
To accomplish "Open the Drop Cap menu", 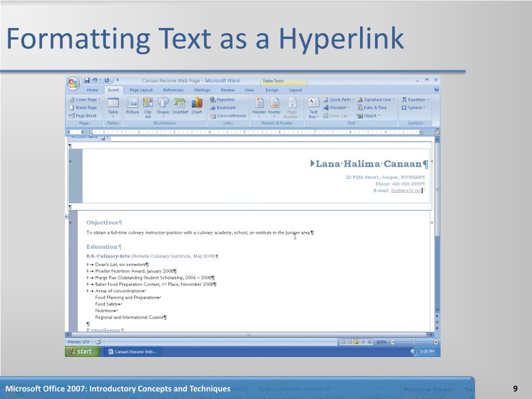I will (337, 116).
